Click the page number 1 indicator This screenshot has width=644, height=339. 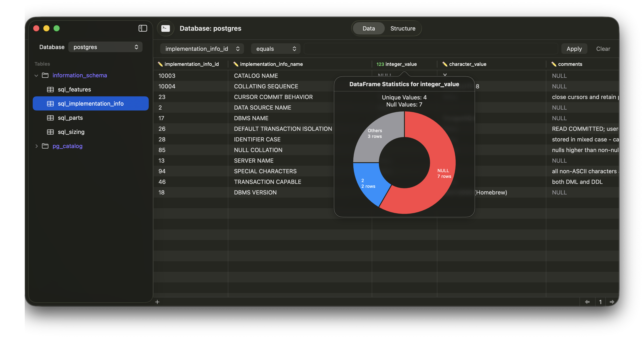pyautogui.click(x=600, y=302)
